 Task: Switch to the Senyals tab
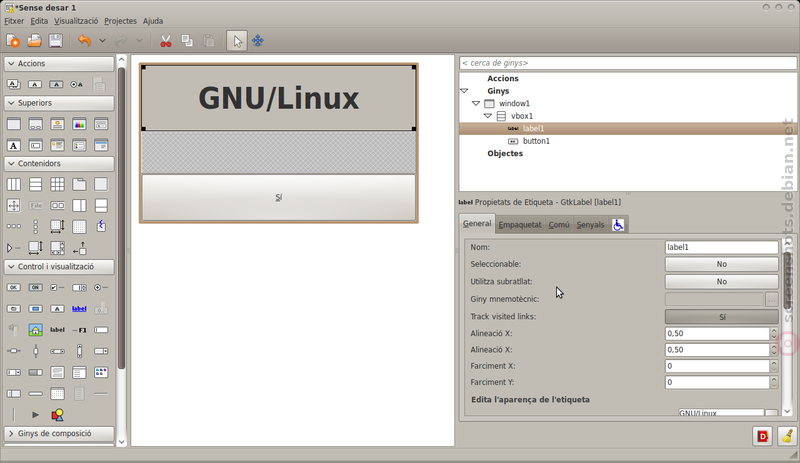coord(590,225)
